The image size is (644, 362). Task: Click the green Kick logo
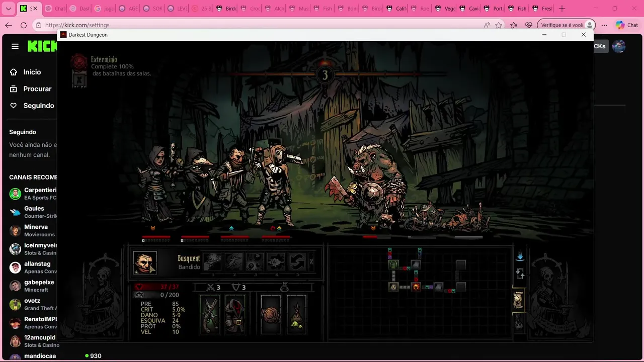point(42,46)
